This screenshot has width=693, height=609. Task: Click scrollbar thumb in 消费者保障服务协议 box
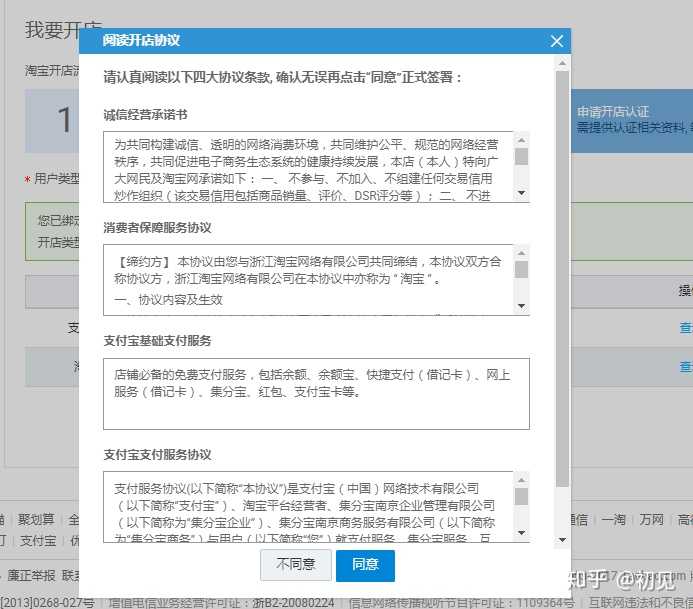click(x=521, y=269)
